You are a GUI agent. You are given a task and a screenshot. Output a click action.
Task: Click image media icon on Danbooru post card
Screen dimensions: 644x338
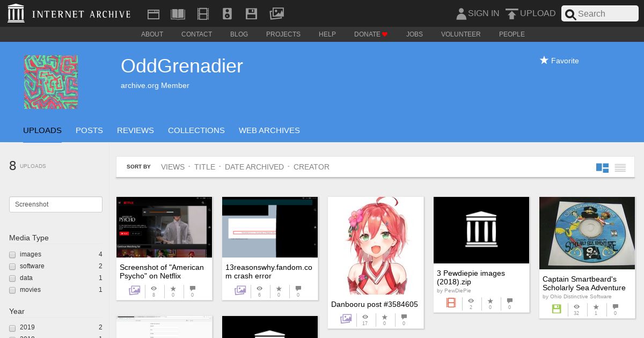coord(346,319)
